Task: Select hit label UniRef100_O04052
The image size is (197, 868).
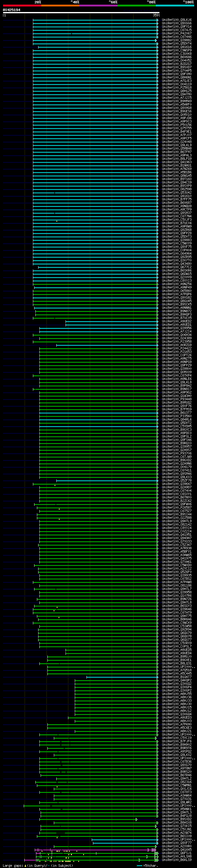Action: pyautogui.click(x=177, y=60)
